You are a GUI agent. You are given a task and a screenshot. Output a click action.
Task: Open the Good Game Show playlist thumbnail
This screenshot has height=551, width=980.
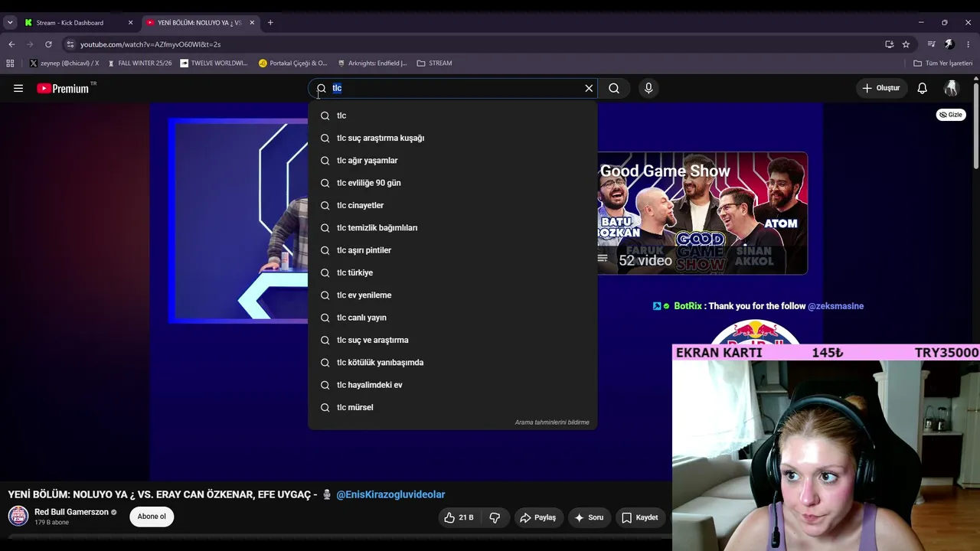702,214
